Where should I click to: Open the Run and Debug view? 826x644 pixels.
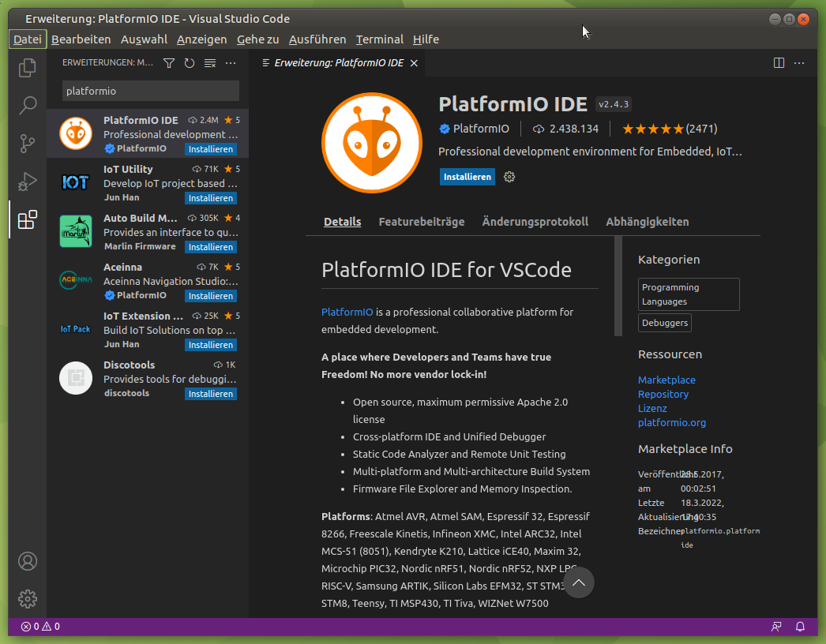28,182
